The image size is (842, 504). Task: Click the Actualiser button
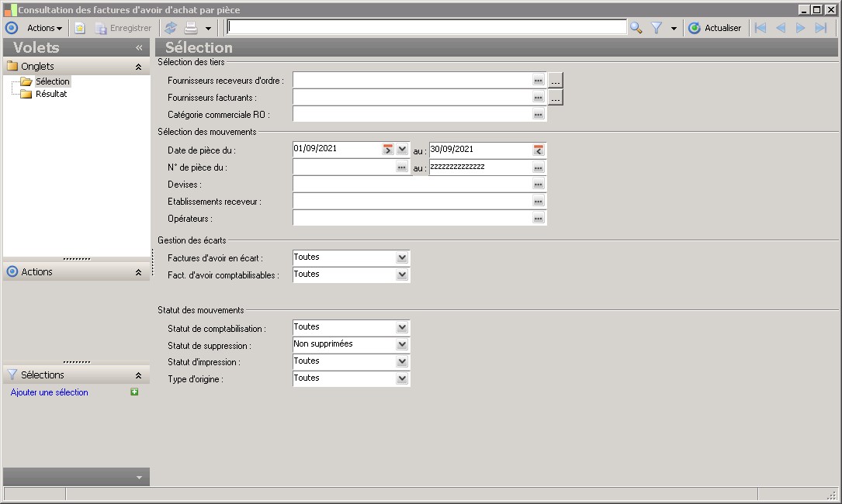pos(715,28)
